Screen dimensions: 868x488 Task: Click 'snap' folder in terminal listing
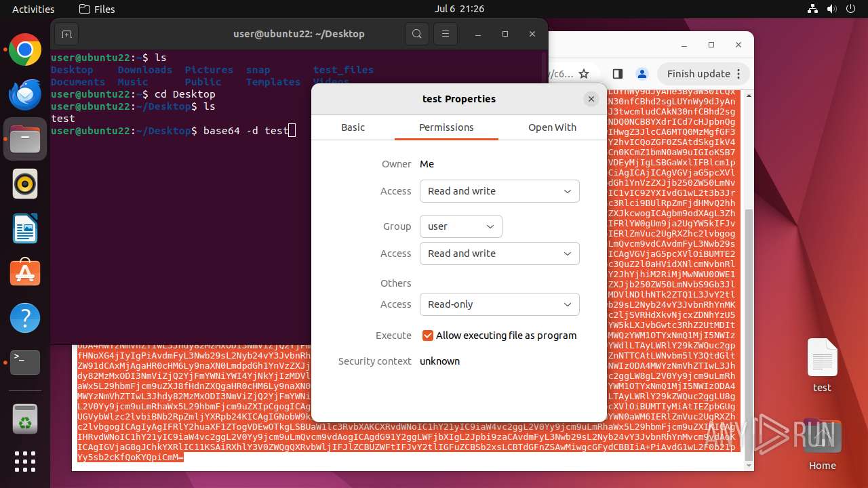(x=258, y=70)
